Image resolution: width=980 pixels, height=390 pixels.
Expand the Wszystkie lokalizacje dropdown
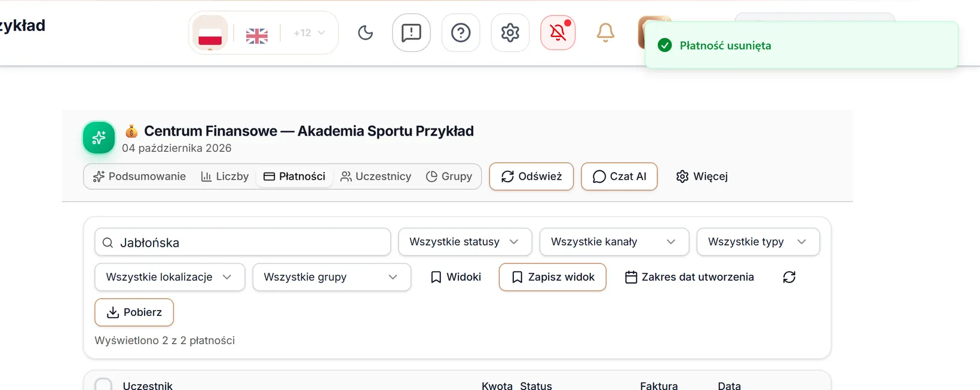170,277
